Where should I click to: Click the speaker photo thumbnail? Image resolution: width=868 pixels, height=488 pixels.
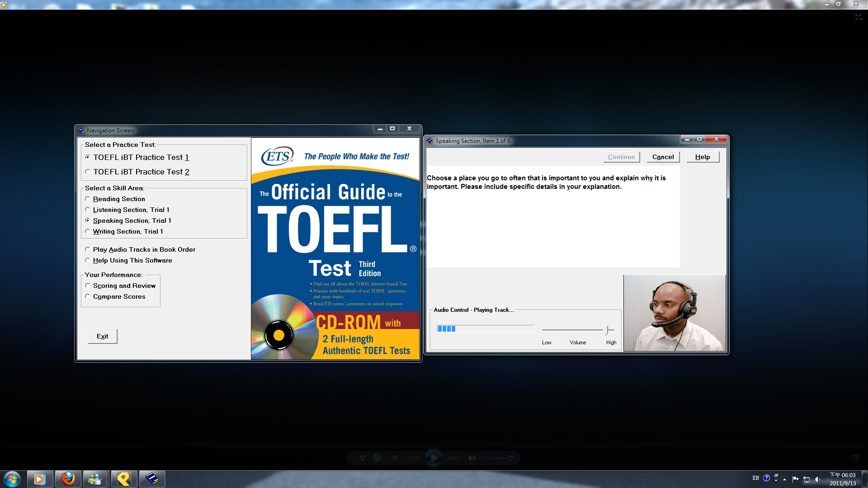pyautogui.click(x=675, y=313)
